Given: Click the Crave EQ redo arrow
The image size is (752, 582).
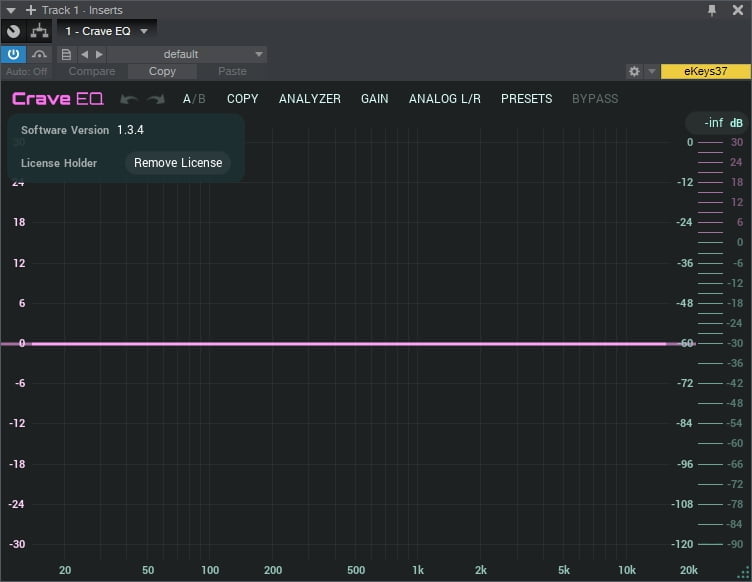Looking at the screenshot, I should (x=155, y=99).
